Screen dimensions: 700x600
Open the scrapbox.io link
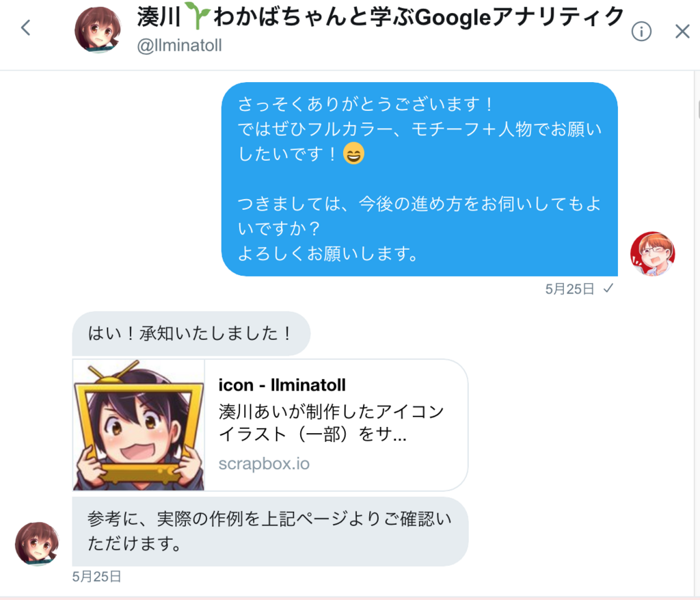pos(264,463)
